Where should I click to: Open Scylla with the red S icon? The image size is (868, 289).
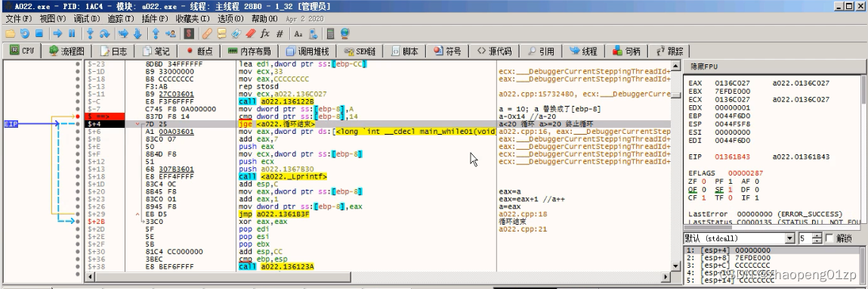[189, 33]
